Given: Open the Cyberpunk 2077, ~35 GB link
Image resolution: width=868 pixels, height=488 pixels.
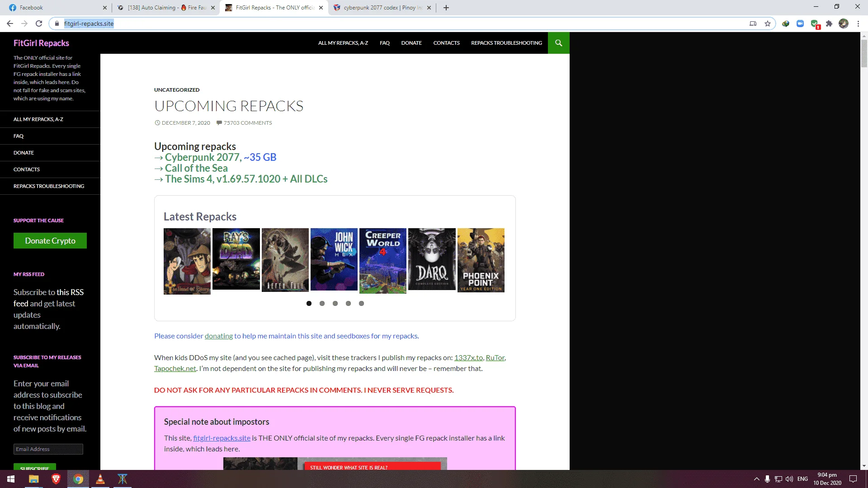Looking at the screenshot, I should (221, 157).
